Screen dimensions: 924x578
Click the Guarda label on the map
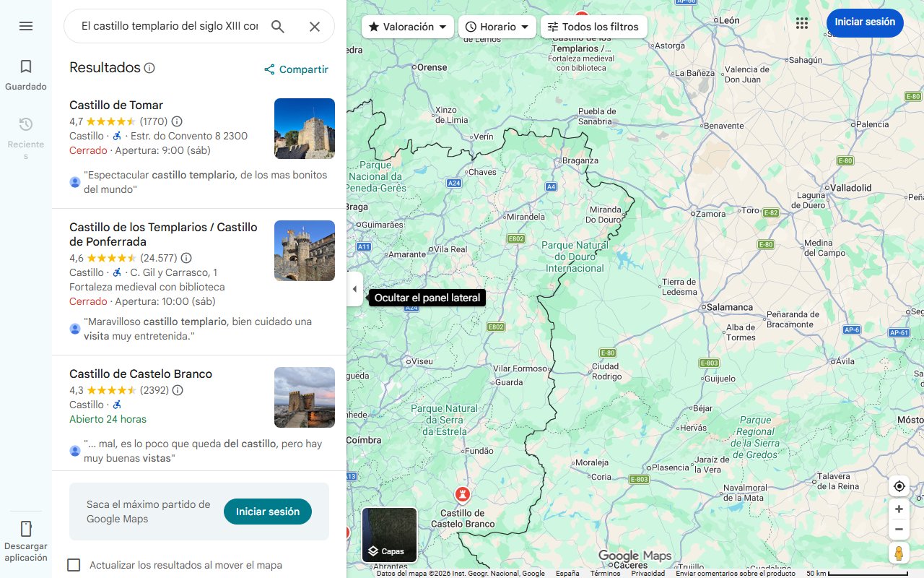(x=510, y=383)
